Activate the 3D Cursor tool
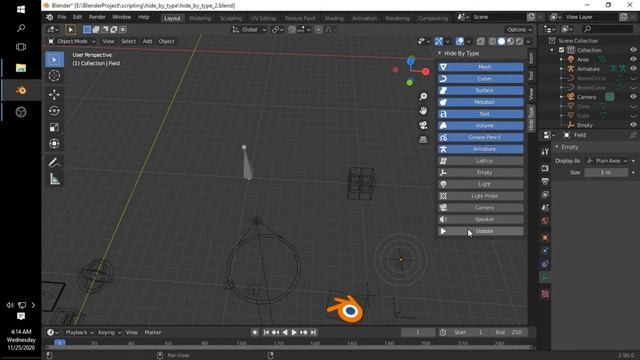 coord(54,76)
